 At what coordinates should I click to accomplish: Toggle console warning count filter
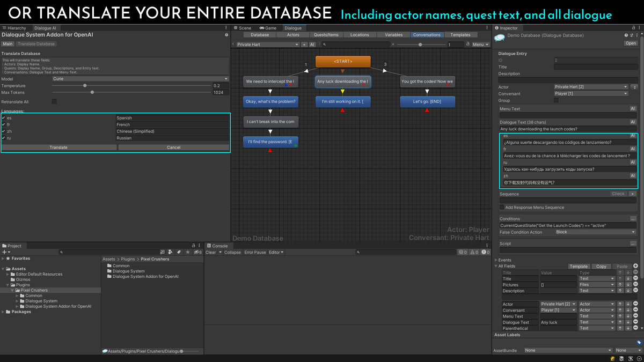[475, 252]
